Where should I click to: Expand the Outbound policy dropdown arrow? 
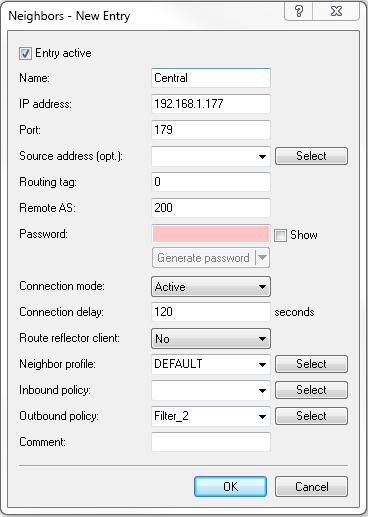click(263, 416)
